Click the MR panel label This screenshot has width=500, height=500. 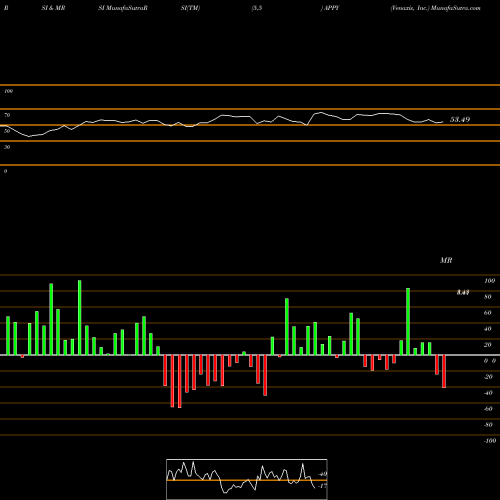tap(446, 260)
